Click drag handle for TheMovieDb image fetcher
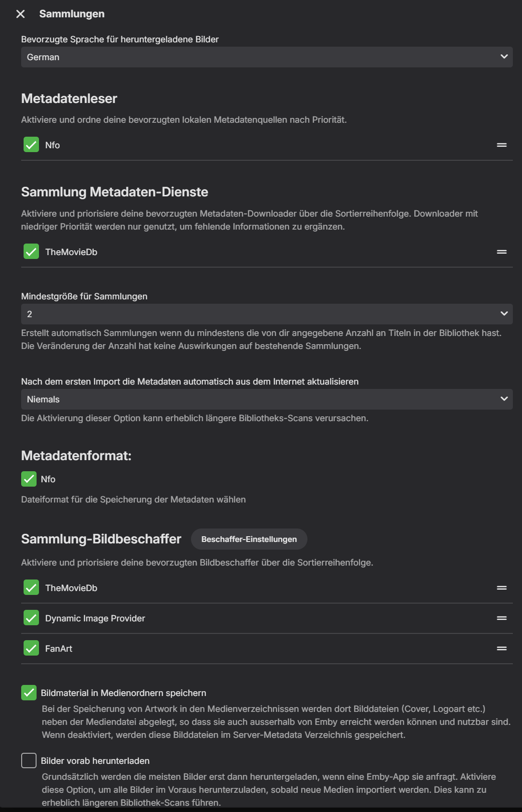The image size is (522, 812). (x=502, y=588)
